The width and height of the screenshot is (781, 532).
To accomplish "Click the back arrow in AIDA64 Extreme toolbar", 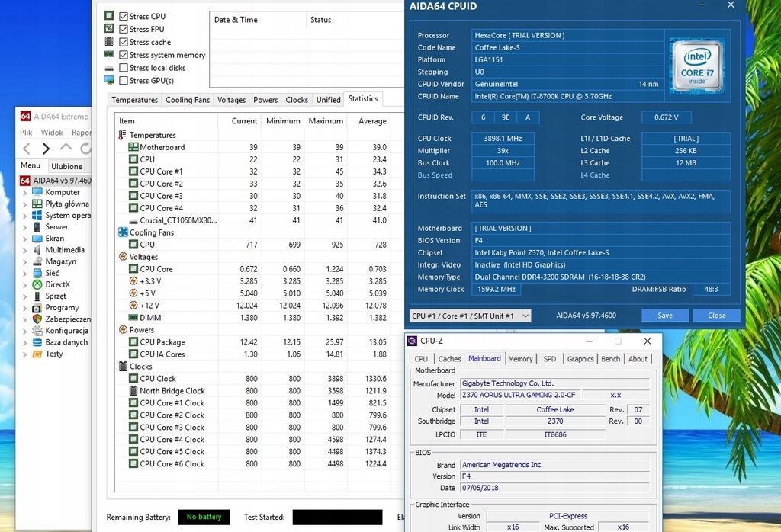I will click(27, 149).
